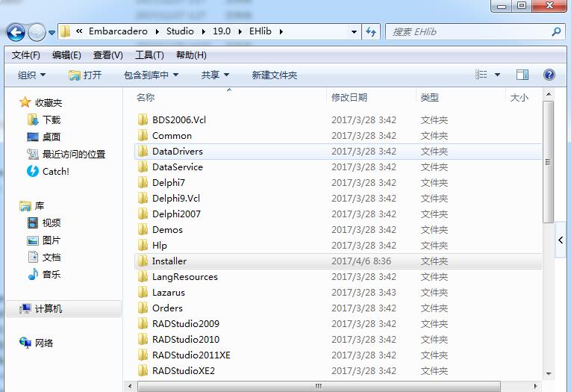Select the Orders folder icon
Image resolution: width=571 pixels, height=392 pixels.
[143, 308]
